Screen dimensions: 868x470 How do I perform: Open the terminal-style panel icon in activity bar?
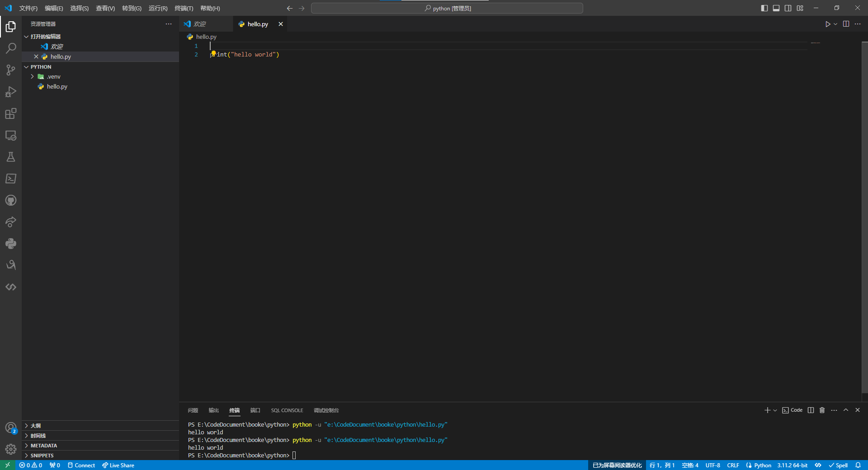[x=11, y=179]
